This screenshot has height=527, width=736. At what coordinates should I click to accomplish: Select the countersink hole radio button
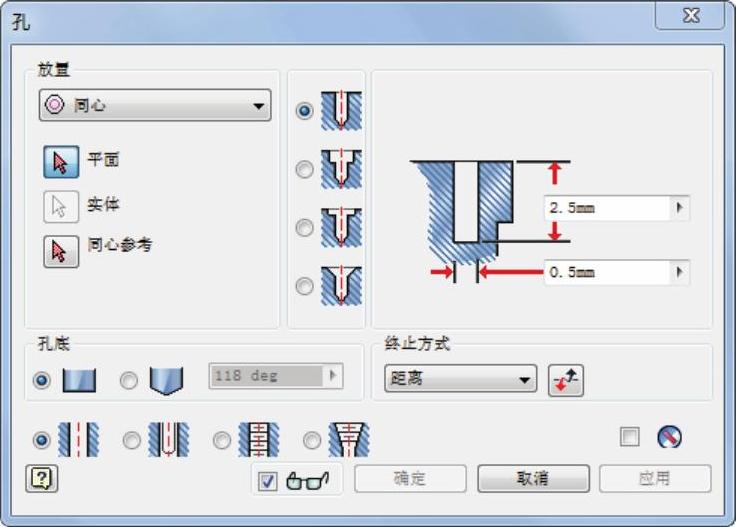305,286
